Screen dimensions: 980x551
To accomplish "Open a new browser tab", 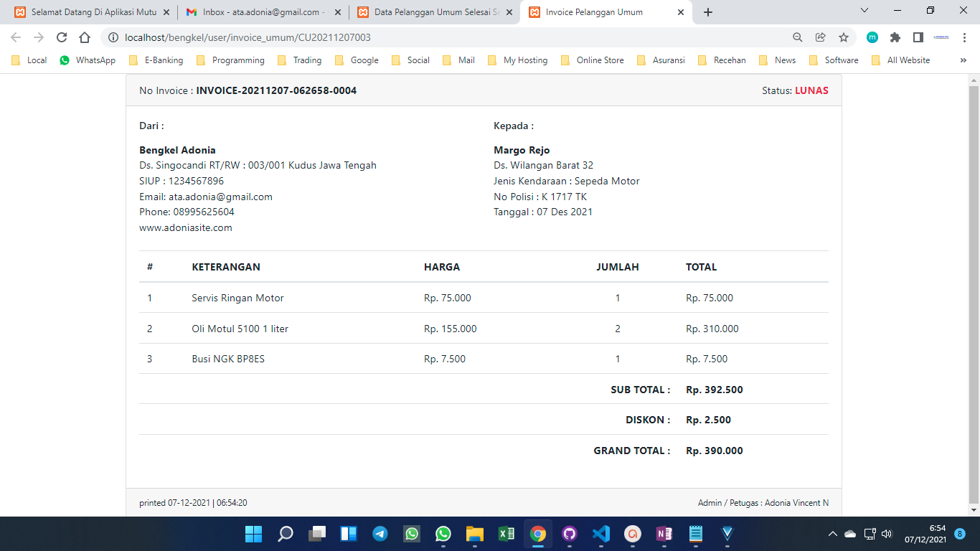I will (708, 12).
